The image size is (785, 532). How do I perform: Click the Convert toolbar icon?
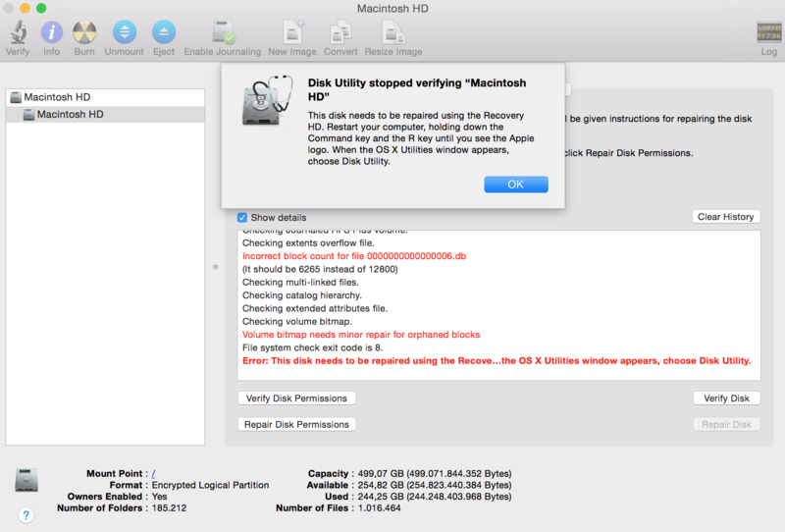(x=340, y=32)
